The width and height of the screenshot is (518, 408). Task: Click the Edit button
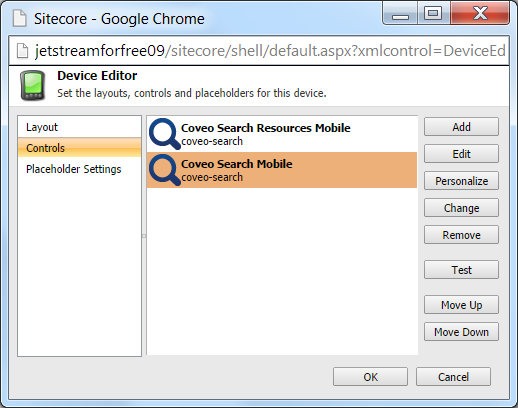pos(461,154)
